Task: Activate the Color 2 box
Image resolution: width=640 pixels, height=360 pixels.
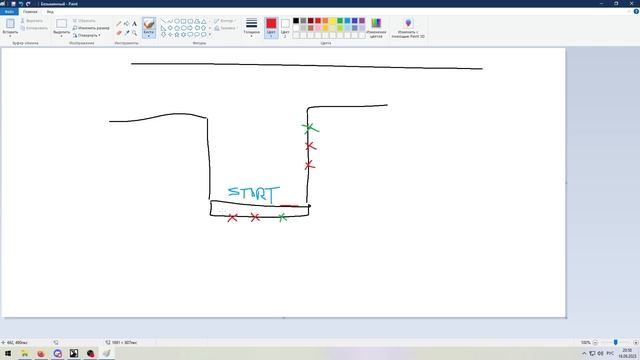Action: (x=285, y=27)
